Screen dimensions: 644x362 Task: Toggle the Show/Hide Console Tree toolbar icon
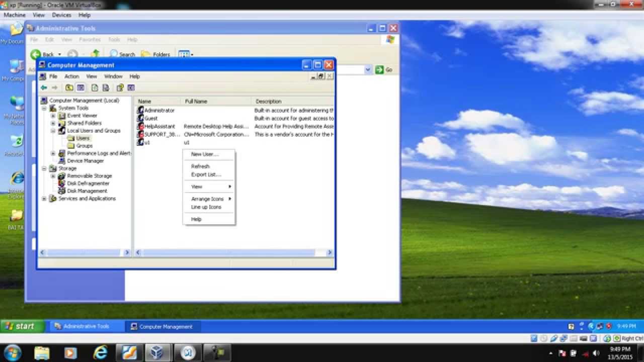80,88
